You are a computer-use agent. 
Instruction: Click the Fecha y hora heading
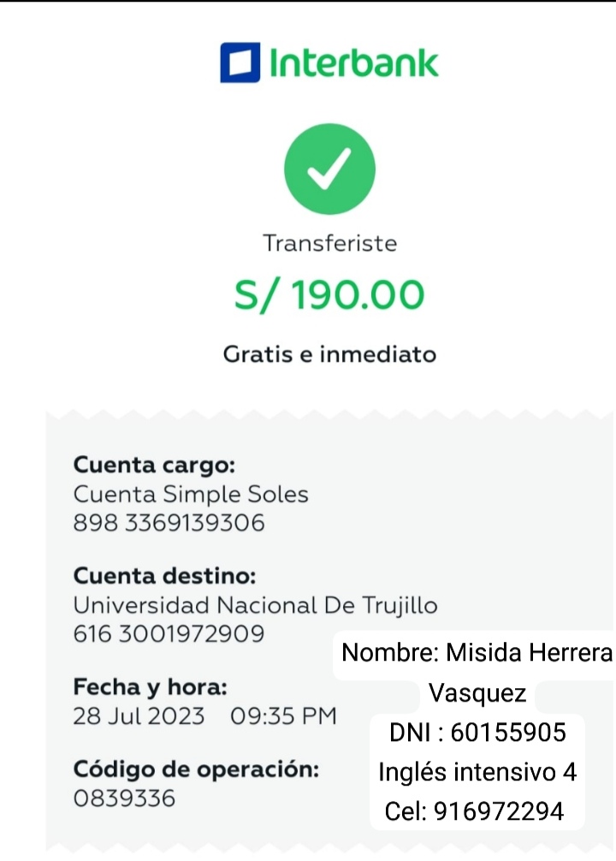[x=151, y=686]
